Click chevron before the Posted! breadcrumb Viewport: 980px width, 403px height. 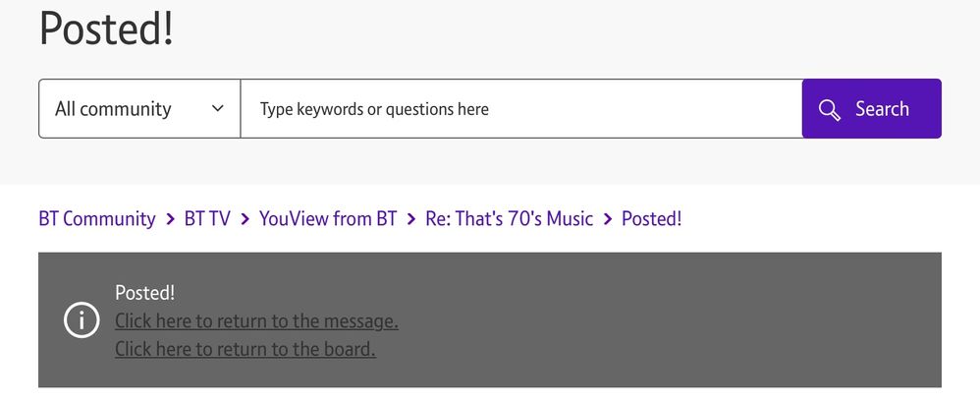coord(608,218)
